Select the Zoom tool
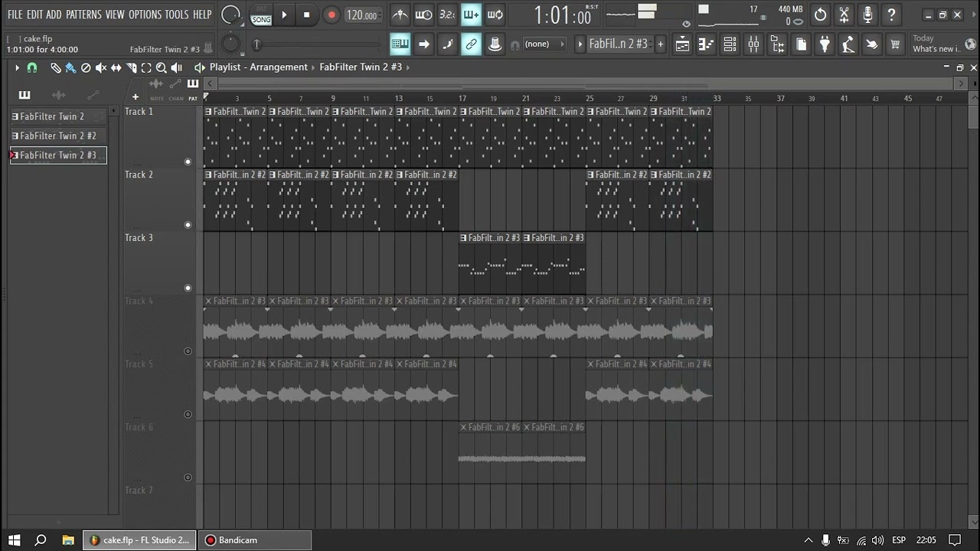Viewport: 980px width, 551px height. click(162, 67)
